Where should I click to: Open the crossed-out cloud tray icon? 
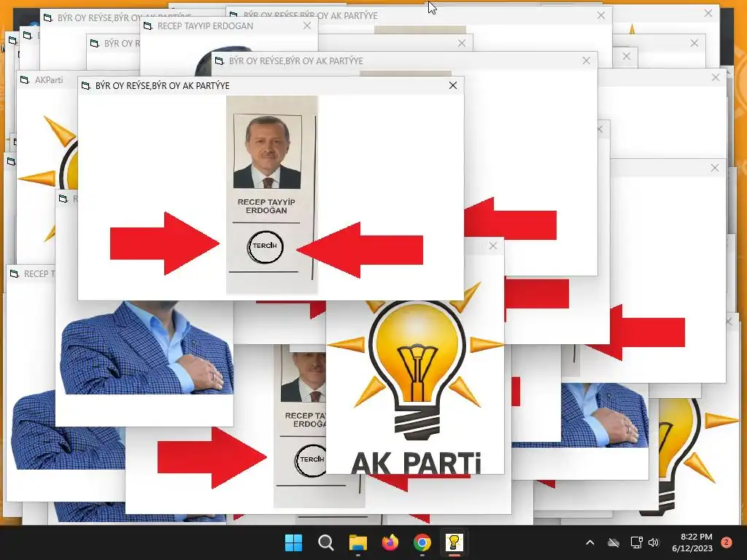pyautogui.click(x=614, y=542)
